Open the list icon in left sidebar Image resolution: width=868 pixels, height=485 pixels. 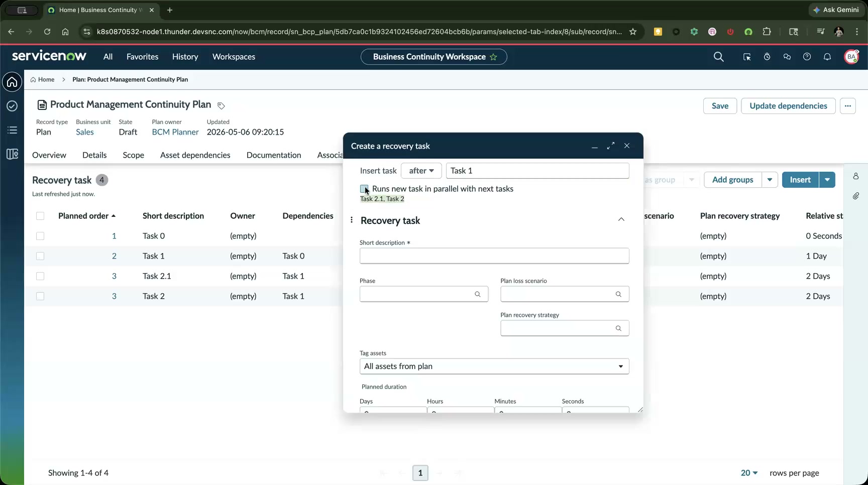pyautogui.click(x=12, y=130)
